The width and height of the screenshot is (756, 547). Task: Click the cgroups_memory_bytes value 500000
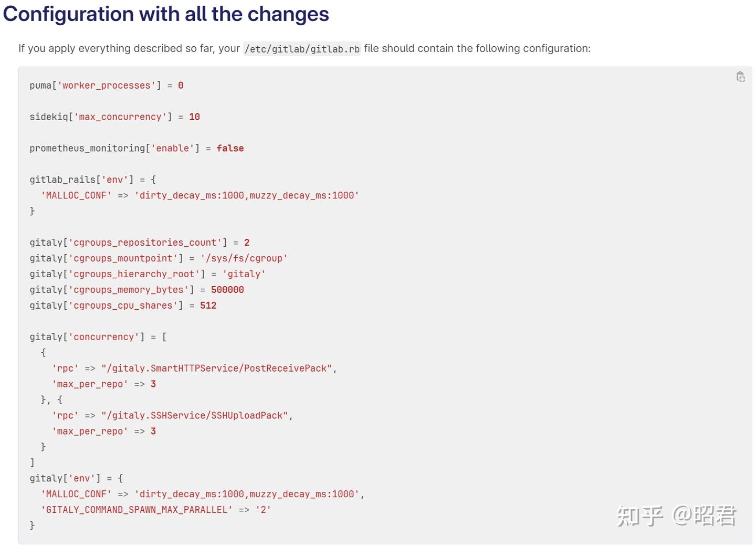pyautogui.click(x=227, y=290)
